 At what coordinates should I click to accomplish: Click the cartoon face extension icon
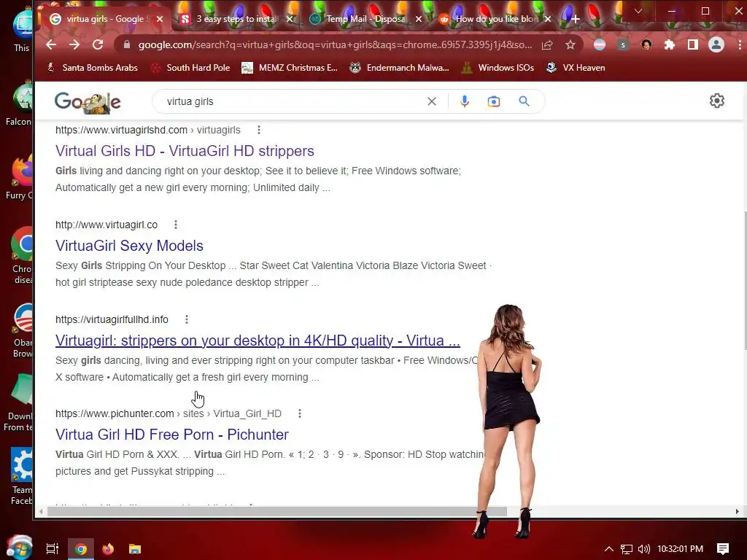(x=646, y=44)
